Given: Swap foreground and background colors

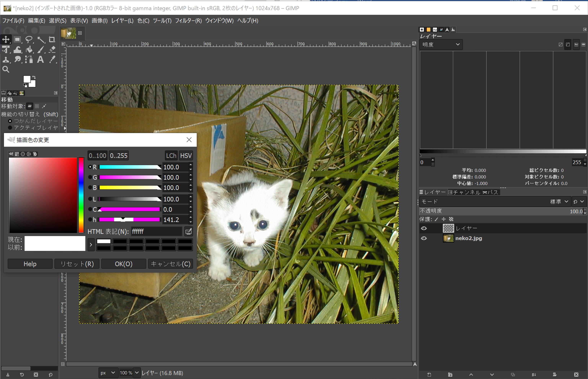Looking at the screenshot, I should pyautogui.click(x=34, y=77).
